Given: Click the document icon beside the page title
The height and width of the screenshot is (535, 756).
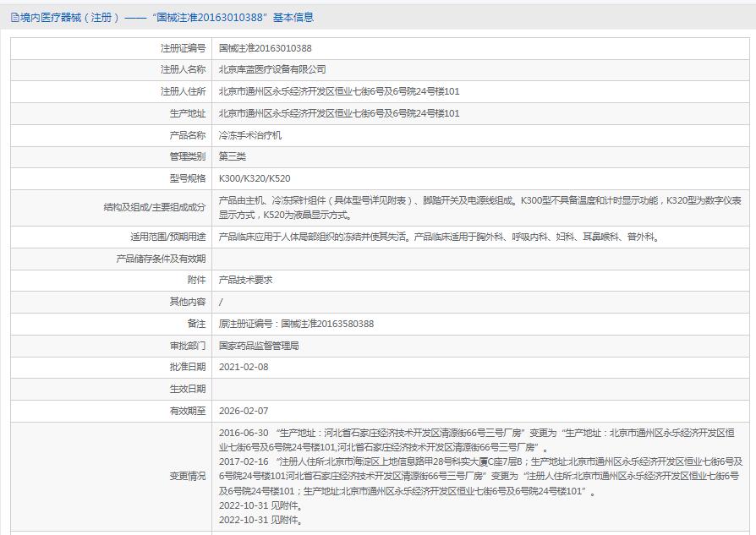Looking at the screenshot, I should click(15, 18).
